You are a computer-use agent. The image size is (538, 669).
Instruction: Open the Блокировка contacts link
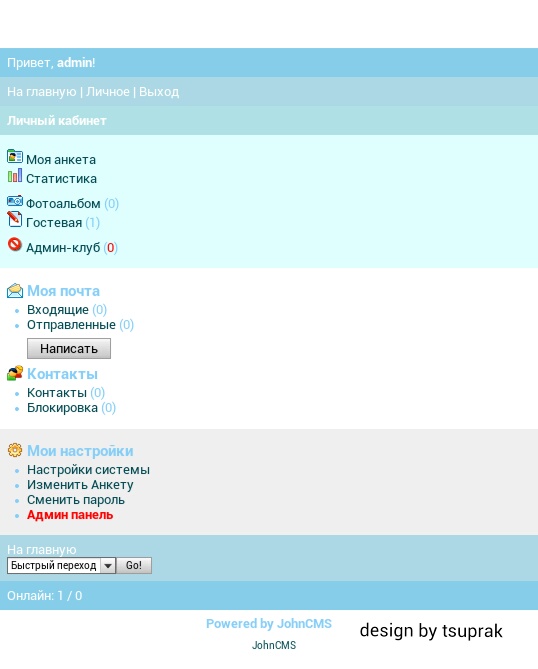click(x=62, y=408)
